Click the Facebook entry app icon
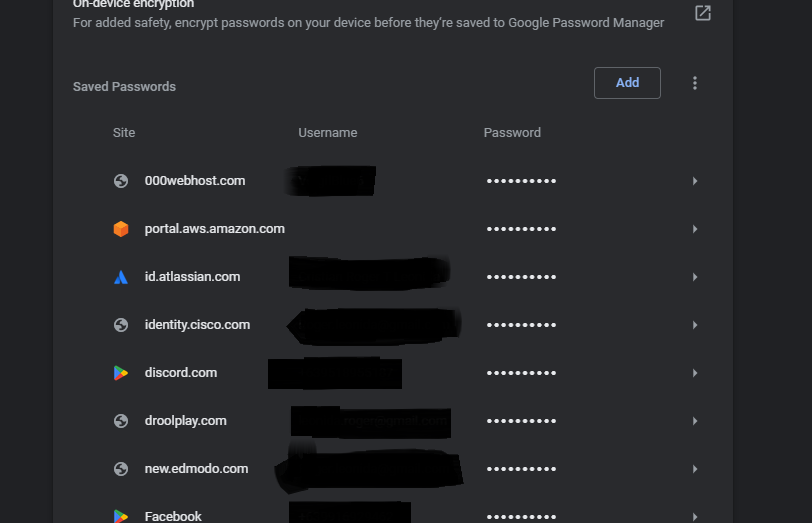 [x=121, y=516]
